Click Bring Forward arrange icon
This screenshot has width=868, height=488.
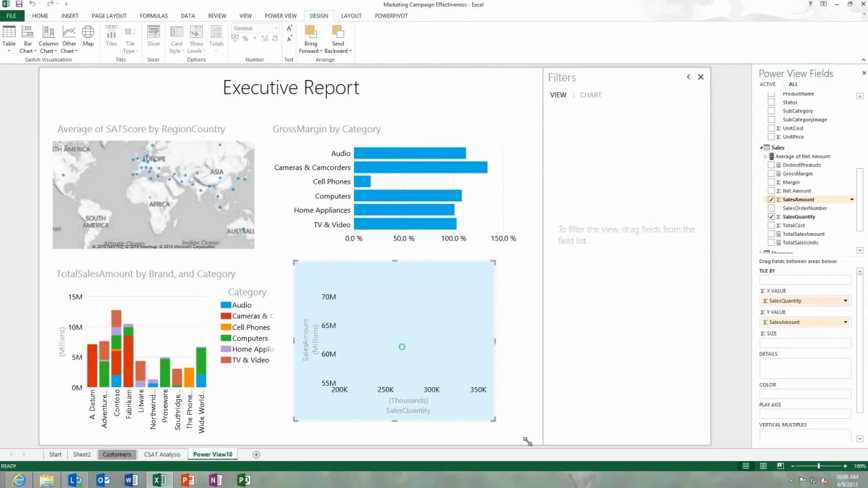coord(310,38)
